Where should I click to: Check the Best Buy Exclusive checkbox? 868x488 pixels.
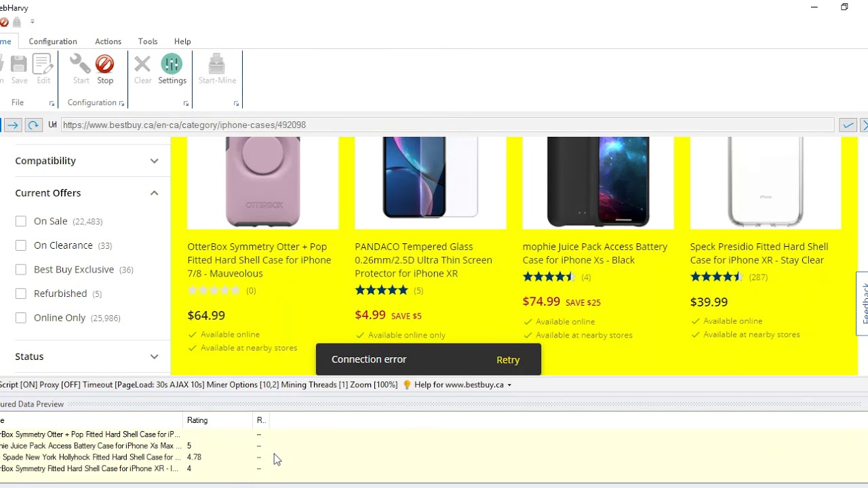21,269
